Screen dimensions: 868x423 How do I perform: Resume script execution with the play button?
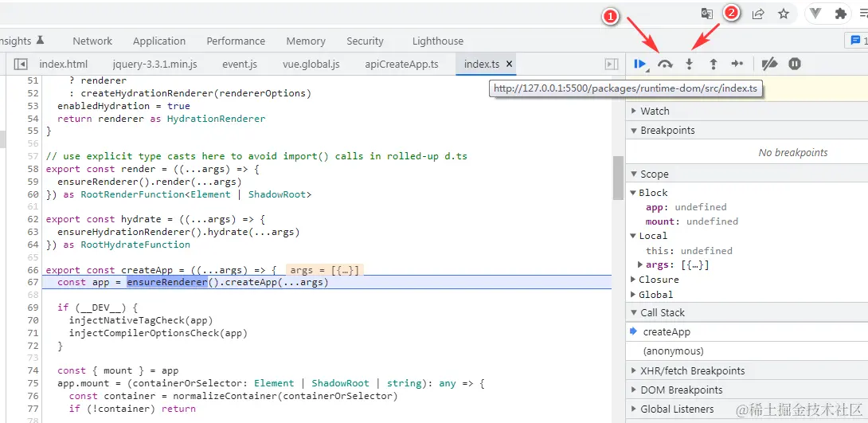pyautogui.click(x=640, y=65)
